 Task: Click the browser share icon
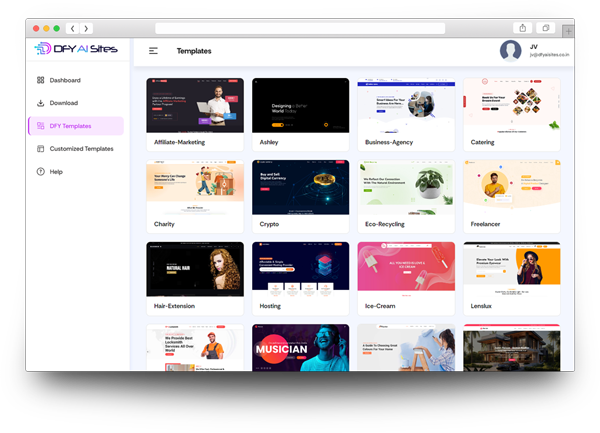(x=523, y=28)
